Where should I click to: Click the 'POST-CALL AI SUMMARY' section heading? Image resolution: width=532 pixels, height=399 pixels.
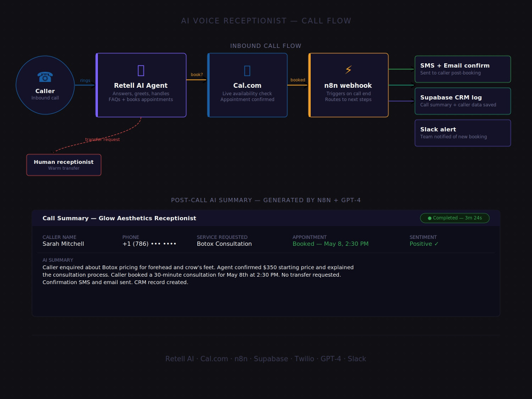pyautogui.click(x=265, y=200)
